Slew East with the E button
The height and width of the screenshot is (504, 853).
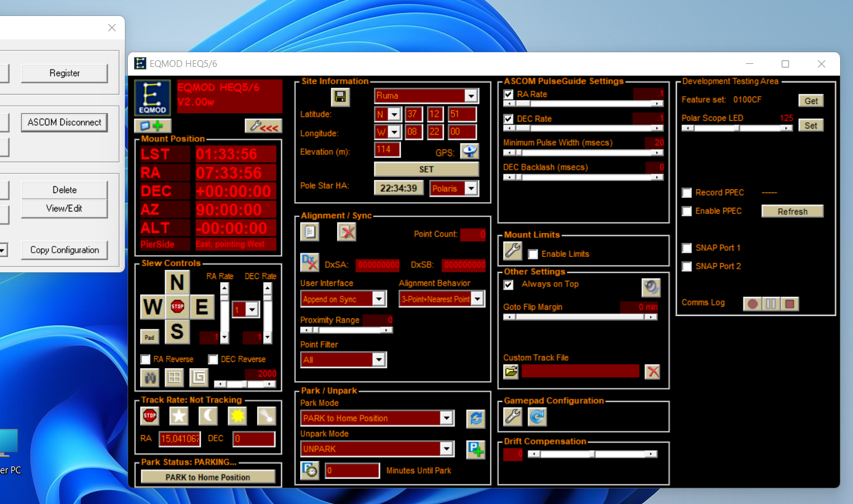202,306
